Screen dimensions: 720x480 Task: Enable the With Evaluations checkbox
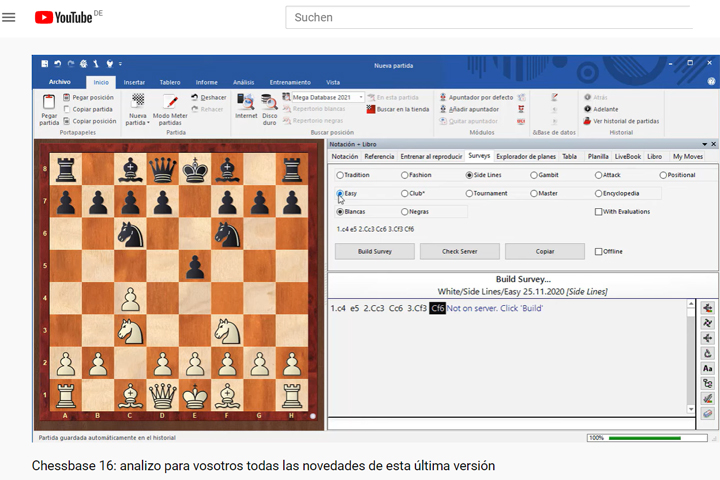point(599,212)
